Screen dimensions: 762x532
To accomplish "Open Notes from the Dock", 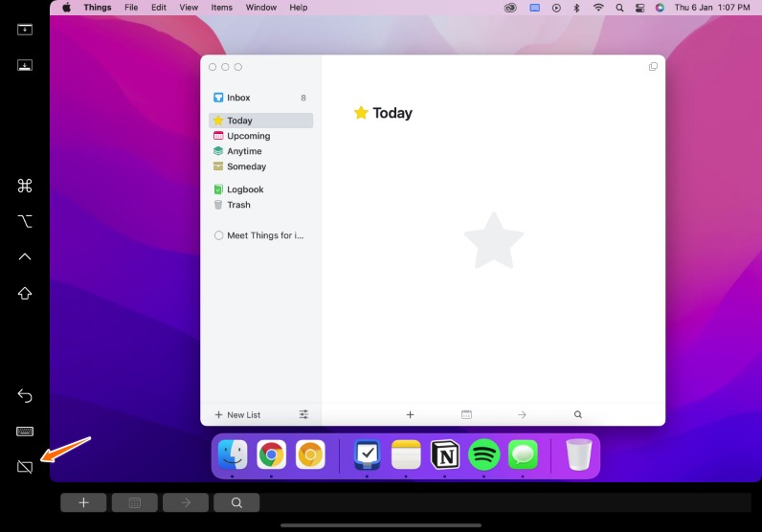I will [406, 454].
